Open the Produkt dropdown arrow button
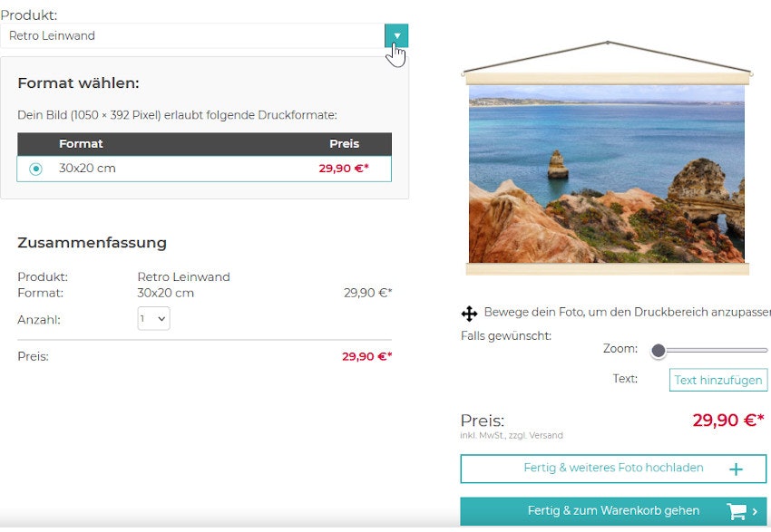Image resolution: width=771 pixels, height=532 pixels. click(x=396, y=35)
